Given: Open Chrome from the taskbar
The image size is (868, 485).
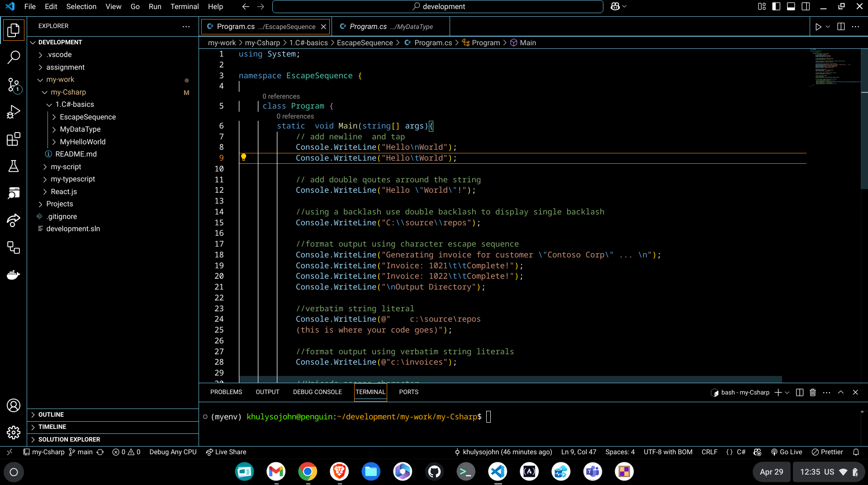Looking at the screenshot, I should (308, 472).
